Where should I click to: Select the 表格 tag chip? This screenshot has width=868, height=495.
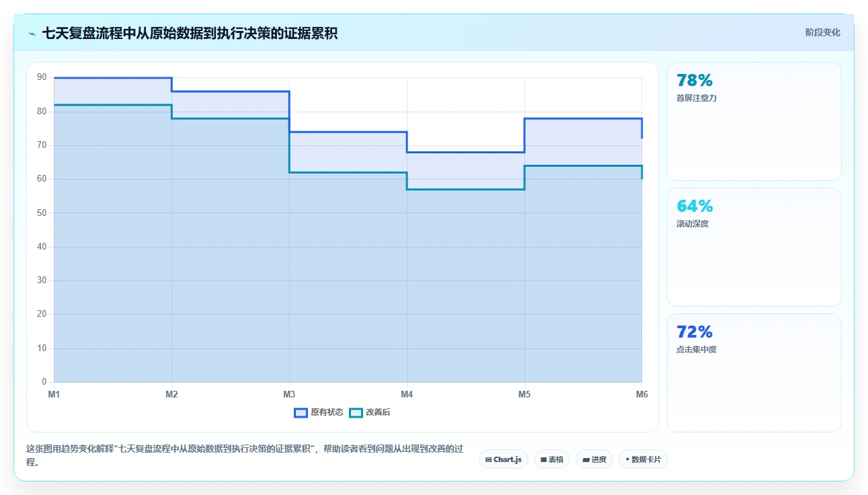click(551, 459)
